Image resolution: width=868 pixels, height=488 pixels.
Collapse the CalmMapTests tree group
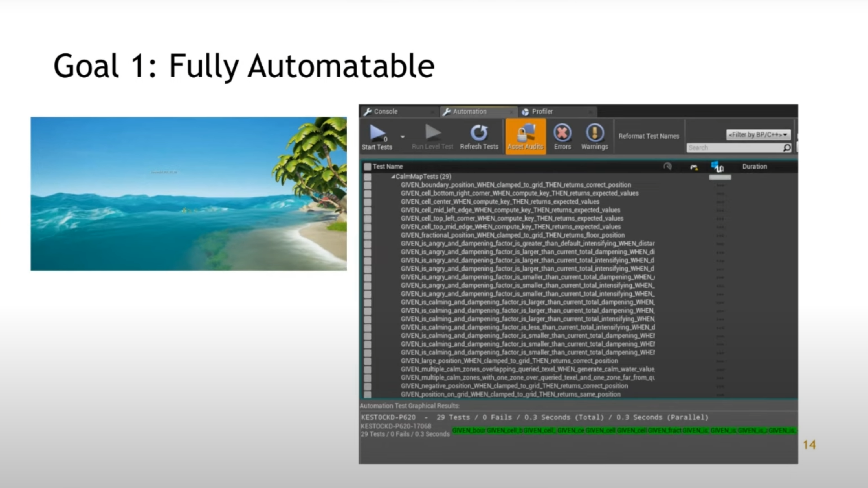(393, 177)
